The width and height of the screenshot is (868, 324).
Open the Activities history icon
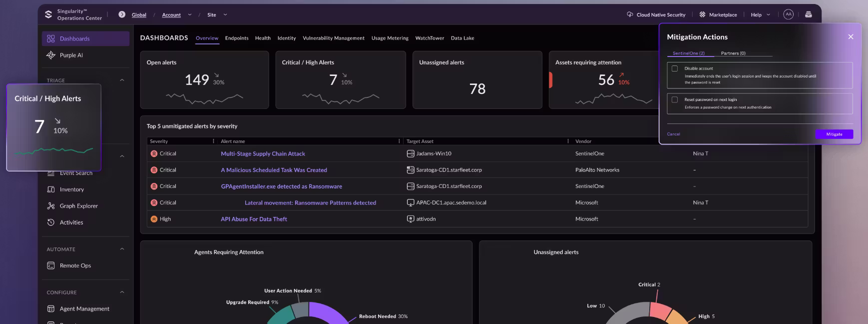[x=50, y=222]
